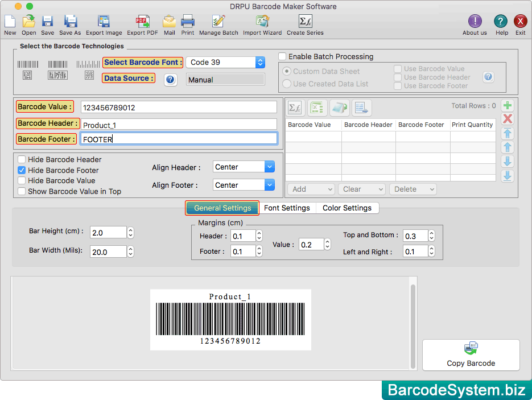
Task: Click the Exit toolbar icon
Action: pyautogui.click(x=521, y=22)
